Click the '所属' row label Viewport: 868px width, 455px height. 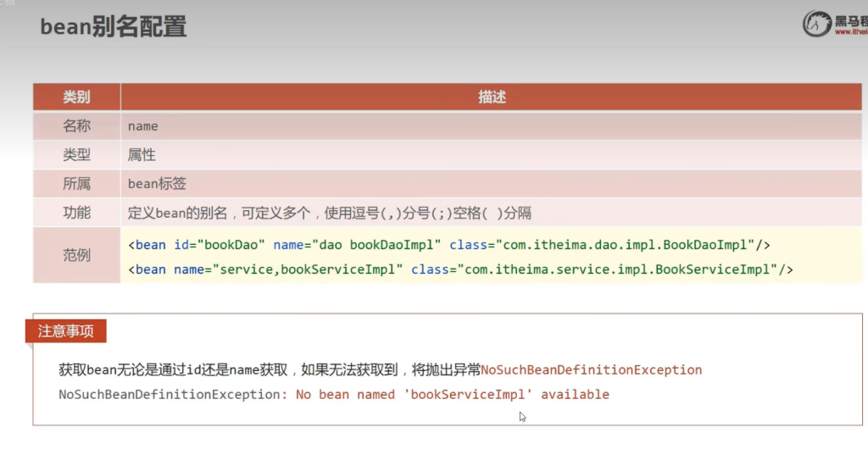coord(76,184)
